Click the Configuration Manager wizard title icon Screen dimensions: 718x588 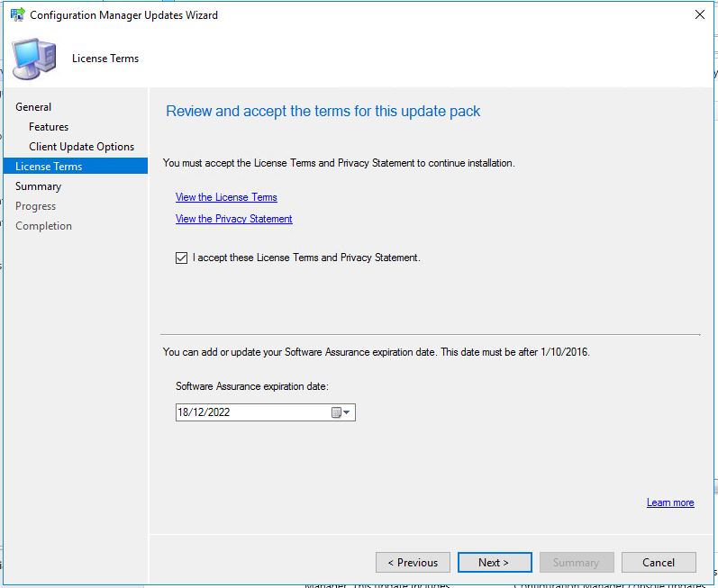[17, 14]
